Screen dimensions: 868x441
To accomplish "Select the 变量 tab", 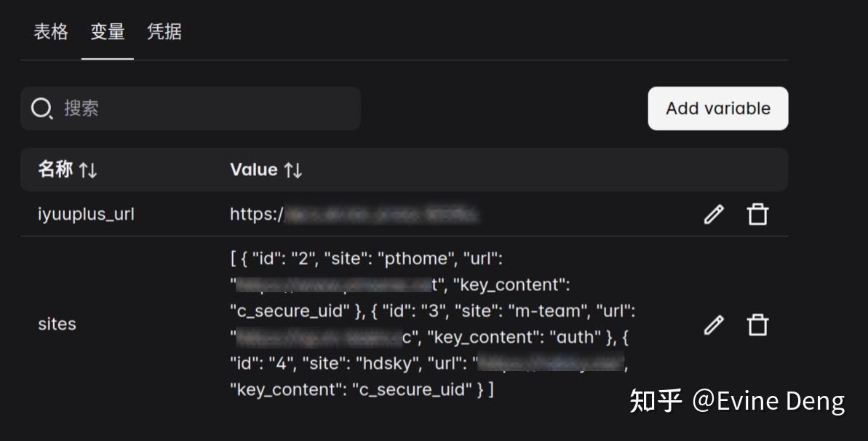I will click(x=108, y=32).
